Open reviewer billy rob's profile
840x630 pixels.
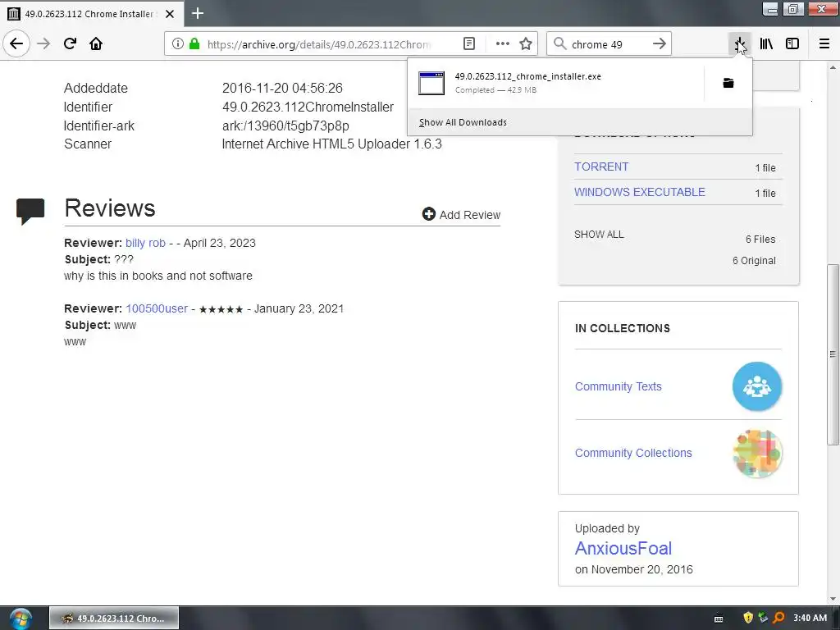(145, 243)
